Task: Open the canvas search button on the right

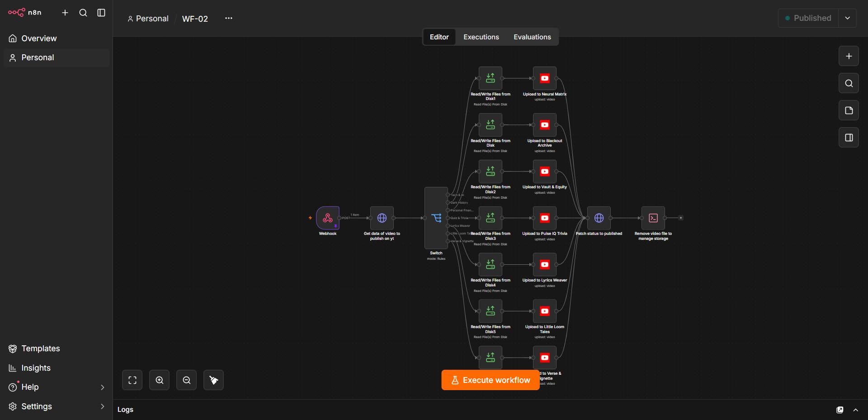Action: [849, 83]
